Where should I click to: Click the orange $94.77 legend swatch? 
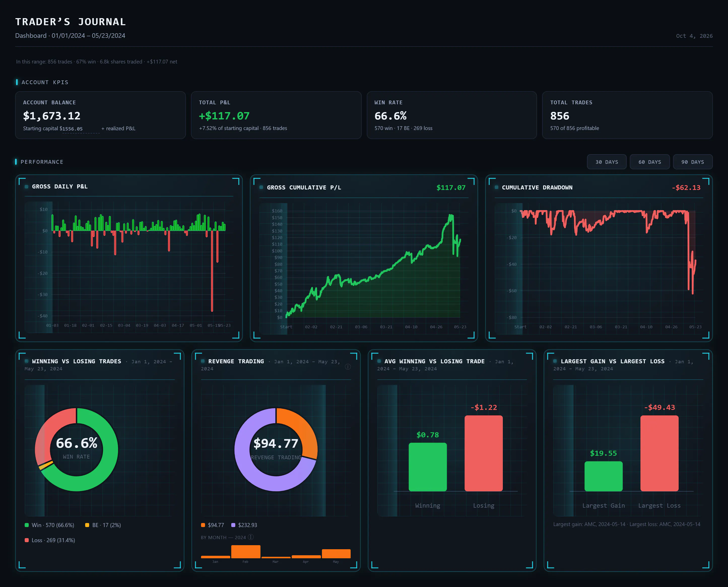[203, 525]
